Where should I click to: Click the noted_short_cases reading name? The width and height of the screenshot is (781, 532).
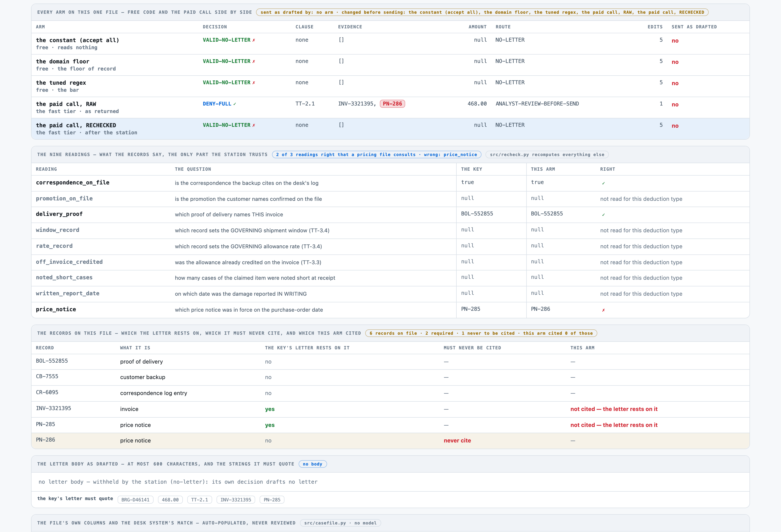pos(64,278)
